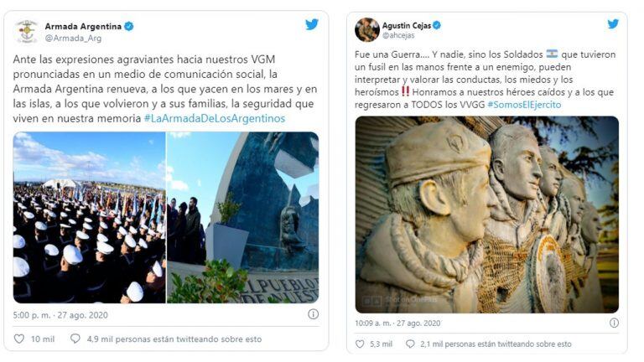The height and width of the screenshot is (362, 644).
Task: Like the Armada Argentina tweet with heart icon
Action: (19, 339)
